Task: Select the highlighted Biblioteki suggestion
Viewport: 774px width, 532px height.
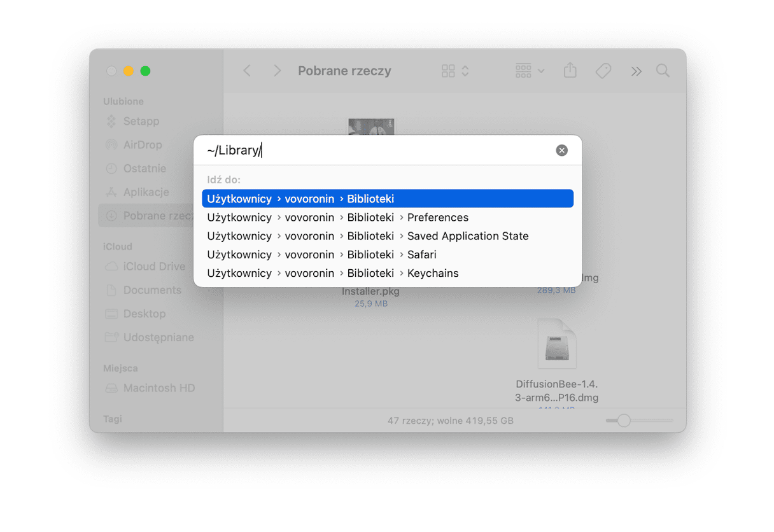Action: coord(388,199)
